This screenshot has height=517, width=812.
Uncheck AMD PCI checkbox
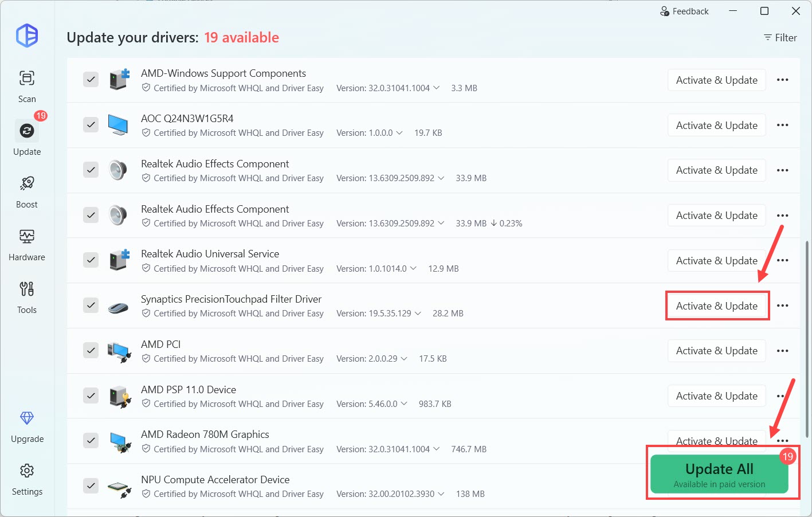coord(91,350)
